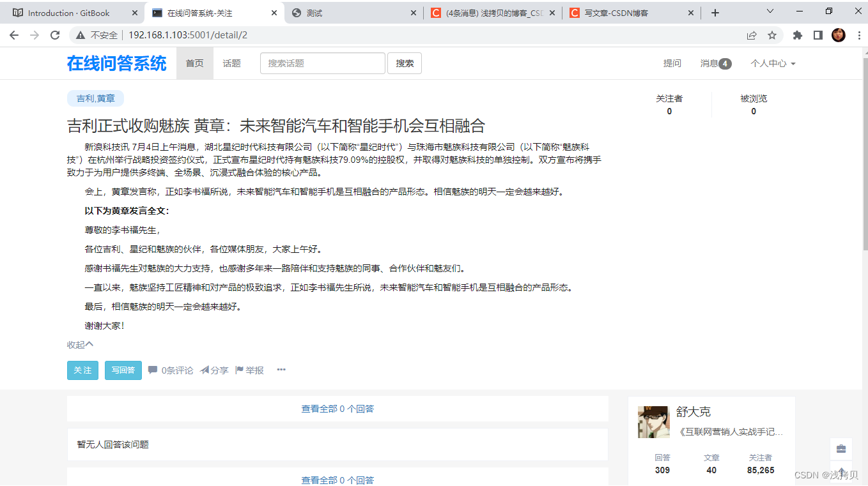Open the extensions puzzle icon
The height and width of the screenshot is (486, 868).
coord(797,35)
